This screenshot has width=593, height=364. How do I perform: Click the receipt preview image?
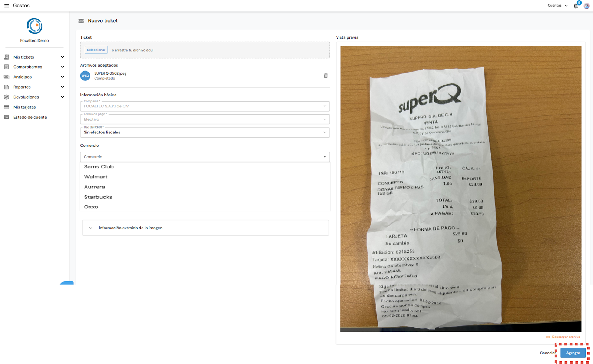[461, 189]
